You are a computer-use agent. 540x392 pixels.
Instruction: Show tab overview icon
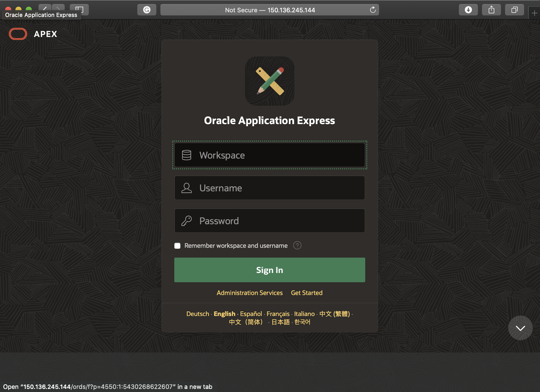pos(514,10)
